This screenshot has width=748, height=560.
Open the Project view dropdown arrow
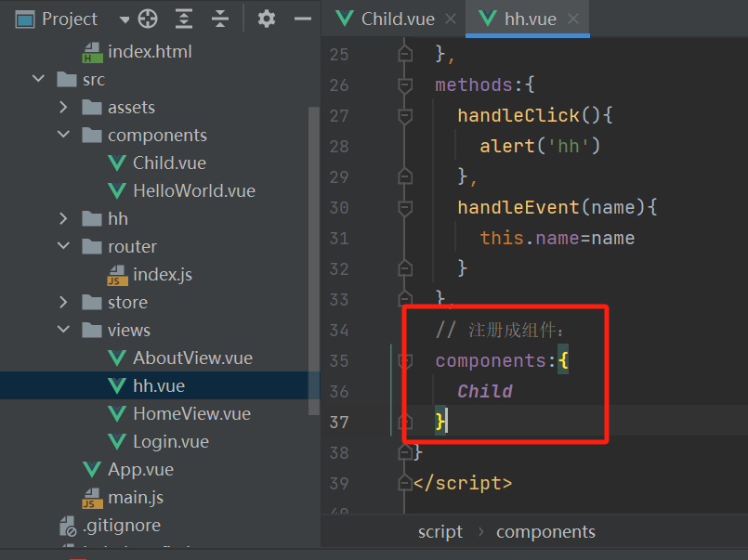(125, 20)
